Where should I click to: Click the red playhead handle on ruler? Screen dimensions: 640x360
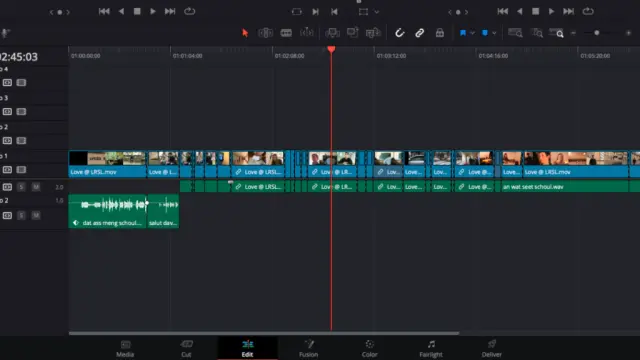(331, 49)
